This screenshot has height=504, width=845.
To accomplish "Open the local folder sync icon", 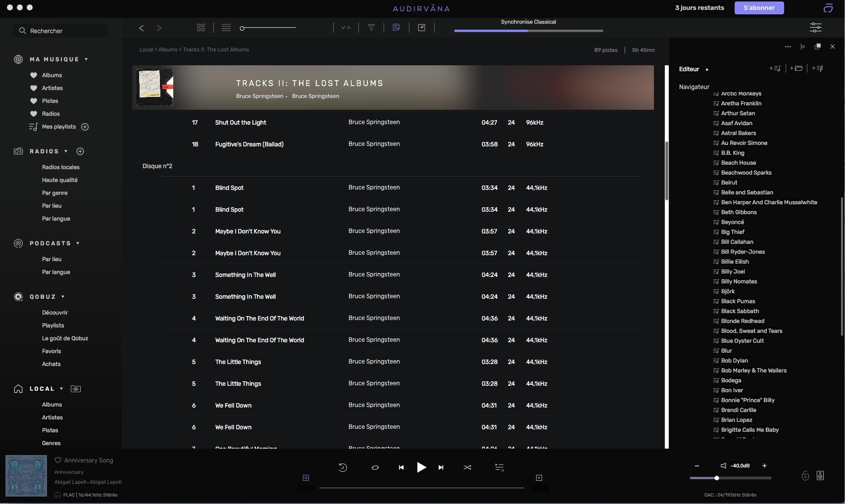I will point(76,389).
